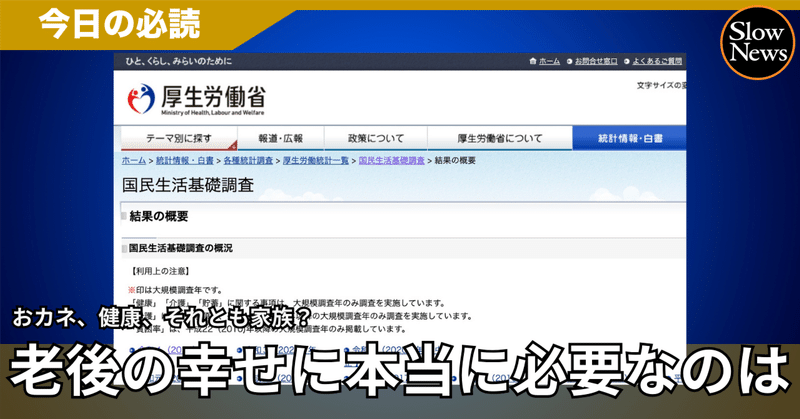Open 国民生活基礎調査 breadcrumb link
The width and height of the screenshot is (800, 419).
(x=391, y=160)
